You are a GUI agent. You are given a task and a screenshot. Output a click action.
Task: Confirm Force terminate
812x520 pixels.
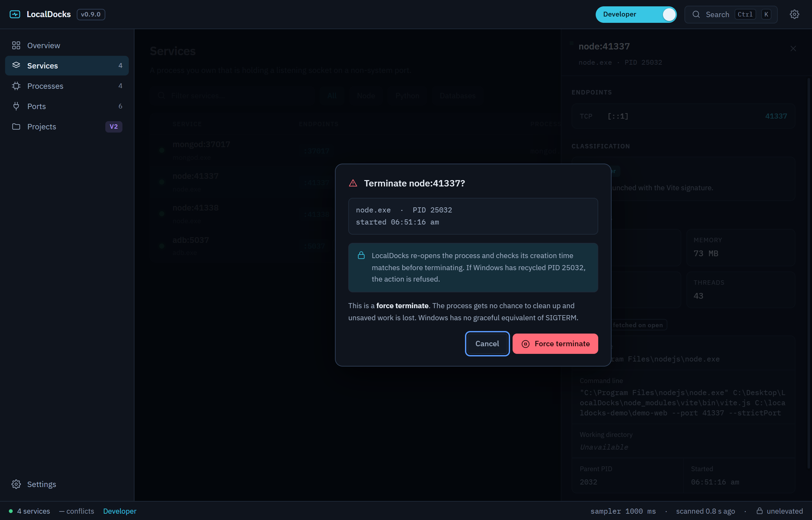(555, 343)
